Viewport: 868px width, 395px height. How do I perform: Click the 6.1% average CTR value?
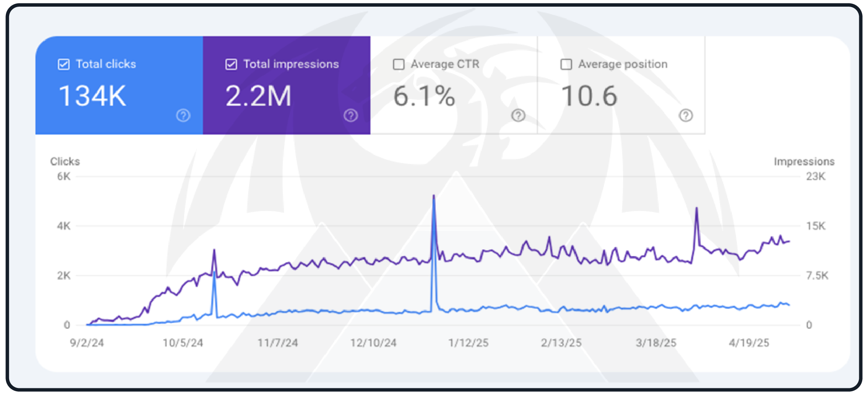tap(424, 96)
